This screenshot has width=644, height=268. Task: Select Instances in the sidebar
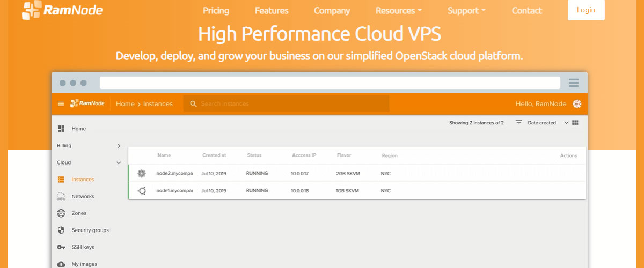pos(83,180)
